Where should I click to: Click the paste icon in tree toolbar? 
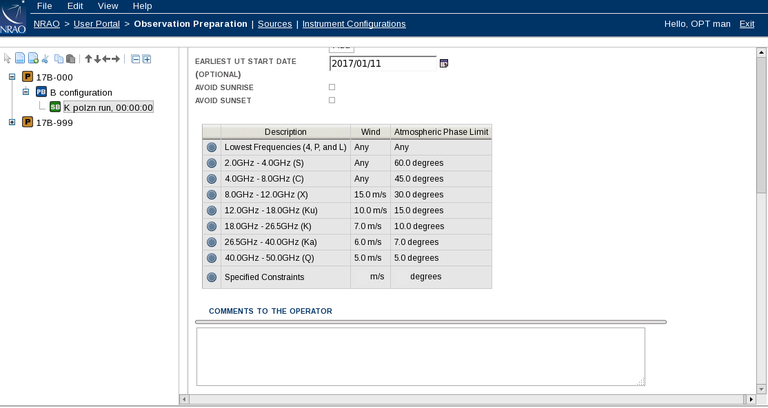click(x=71, y=59)
